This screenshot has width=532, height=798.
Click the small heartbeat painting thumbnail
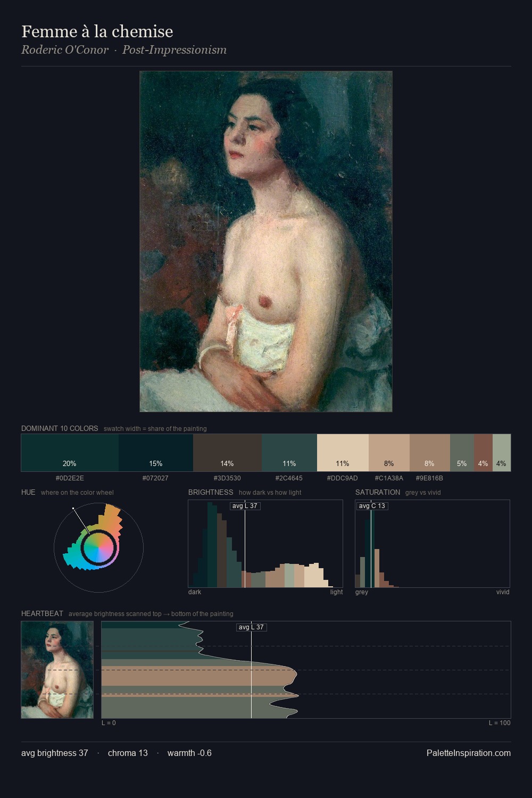coord(57,670)
